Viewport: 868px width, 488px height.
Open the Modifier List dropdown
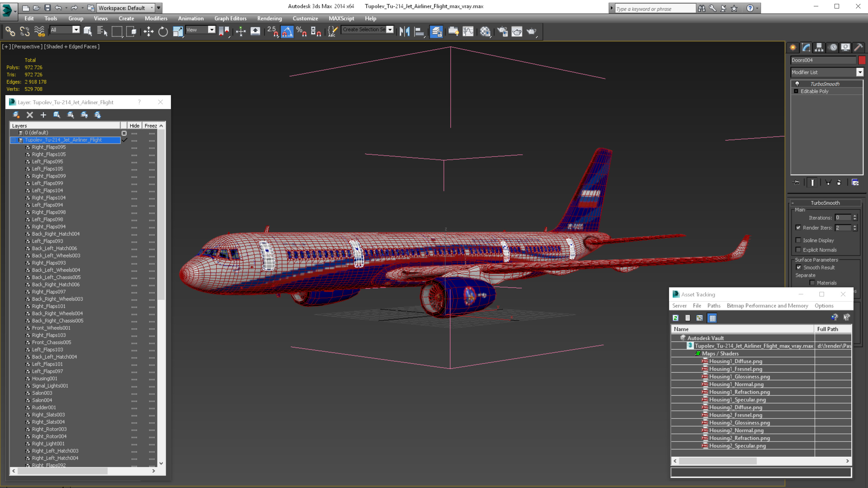[x=860, y=72]
